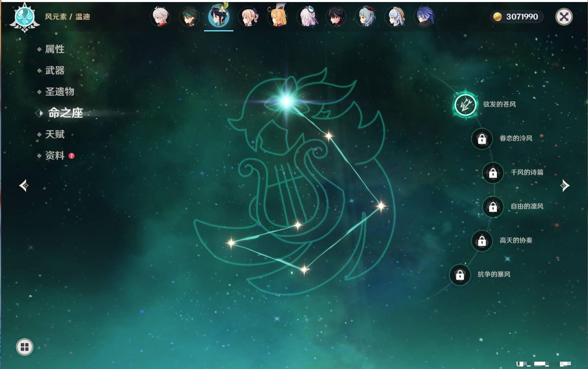Go to the next character with right arrow

coord(565,186)
